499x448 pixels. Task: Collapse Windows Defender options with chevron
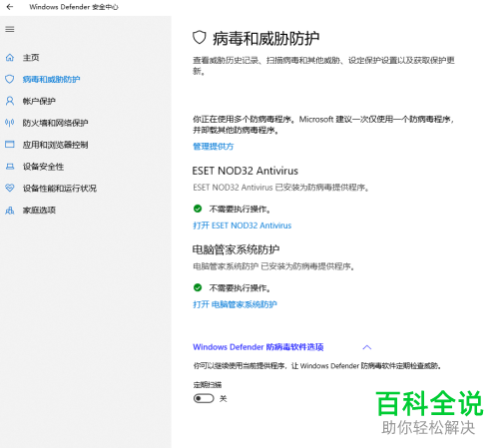367,347
